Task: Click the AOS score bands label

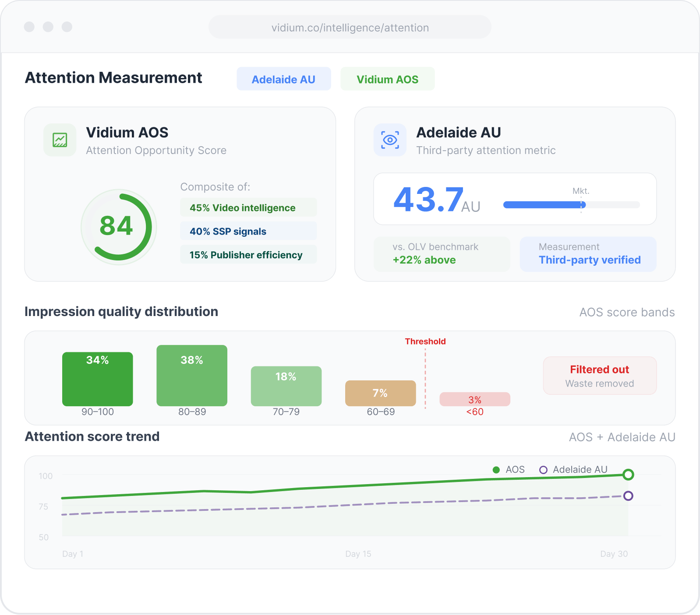Action: tap(627, 312)
